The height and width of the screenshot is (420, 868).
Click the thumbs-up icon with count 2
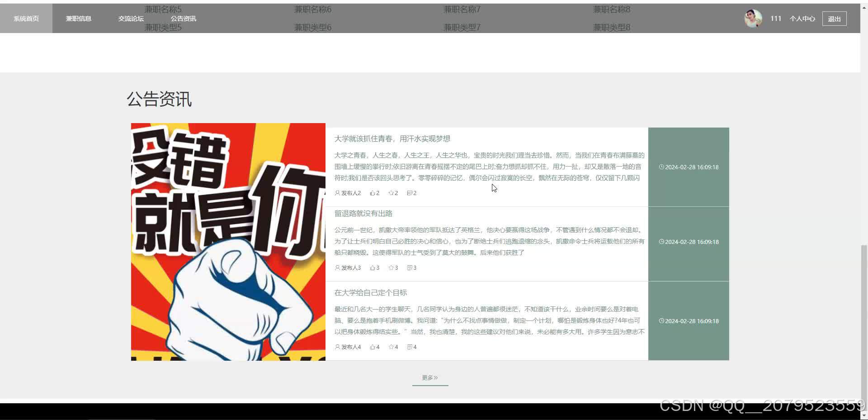tap(373, 193)
